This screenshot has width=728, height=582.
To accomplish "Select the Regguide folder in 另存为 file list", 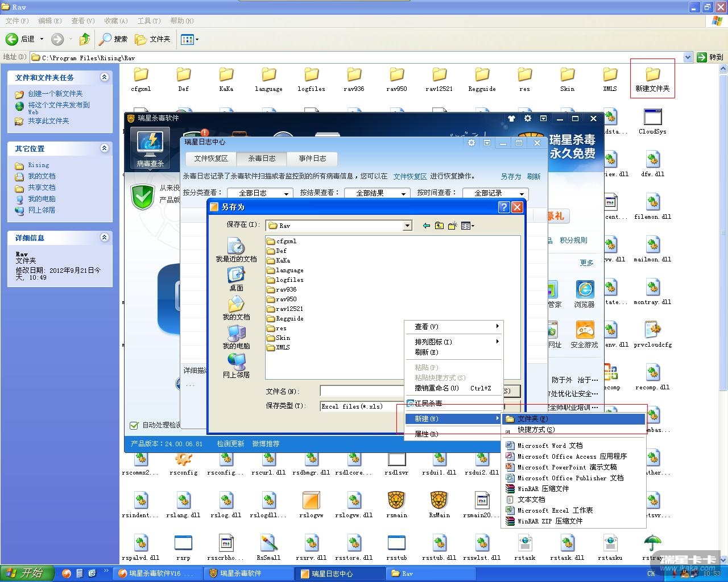I will coord(285,318).
